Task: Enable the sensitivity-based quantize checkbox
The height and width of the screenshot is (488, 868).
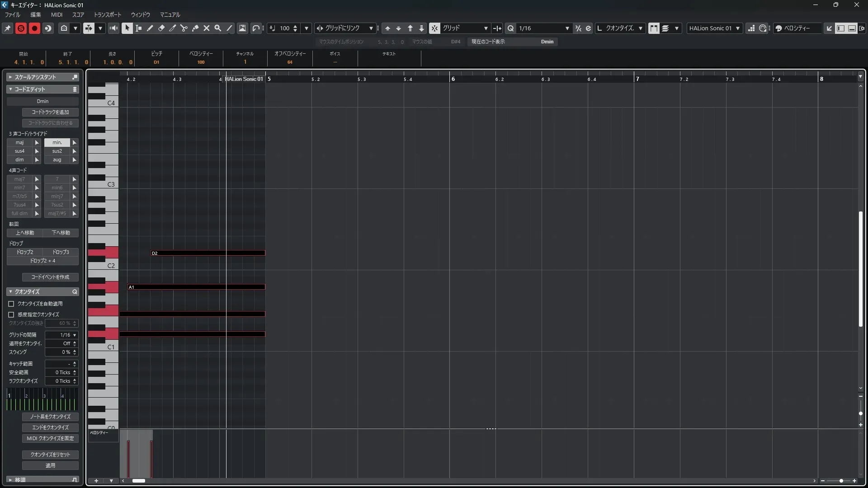Action: coord(11,314)
